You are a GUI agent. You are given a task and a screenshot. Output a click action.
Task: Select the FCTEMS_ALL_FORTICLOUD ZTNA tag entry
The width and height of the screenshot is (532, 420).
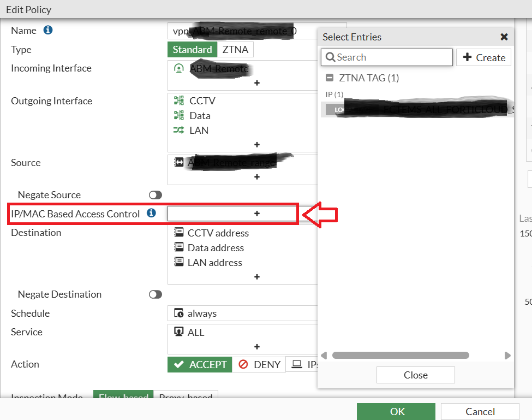tap(417, 110)
